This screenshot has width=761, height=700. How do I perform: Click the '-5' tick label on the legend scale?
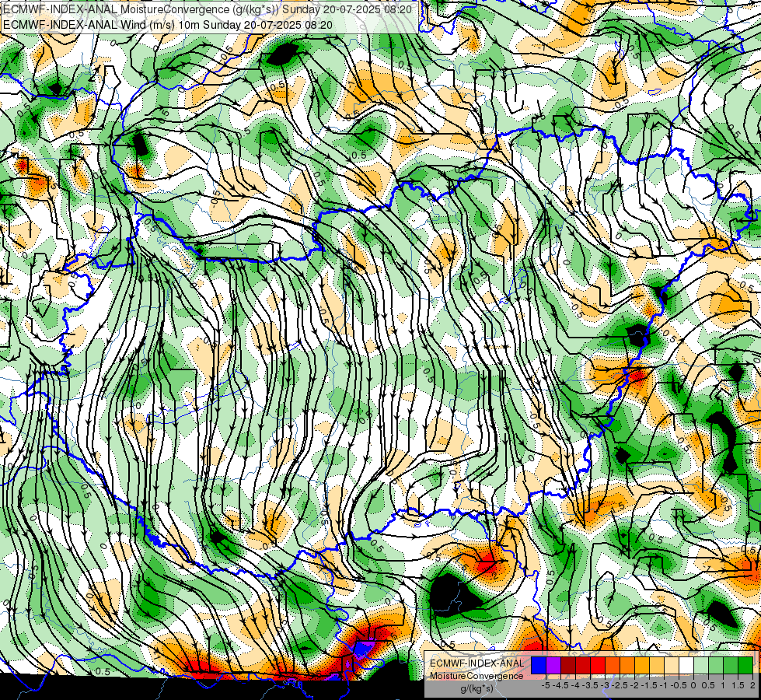click(x=546, y=685)
